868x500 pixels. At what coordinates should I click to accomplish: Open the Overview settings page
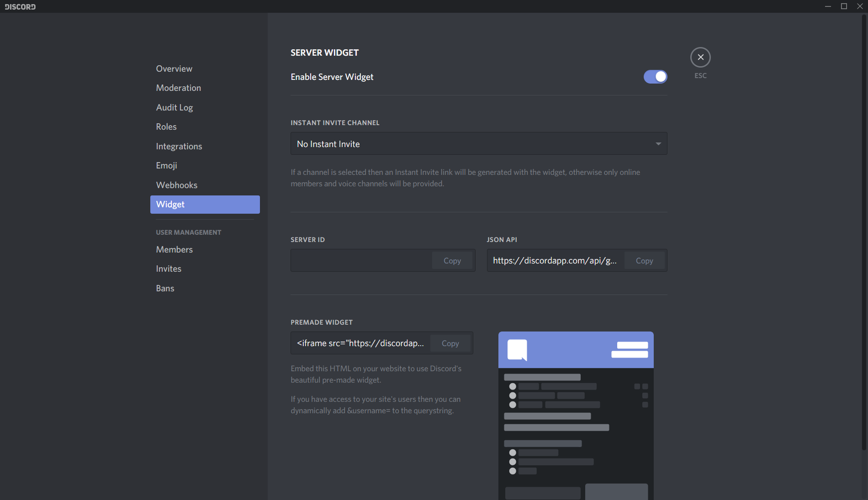(205, 68)
